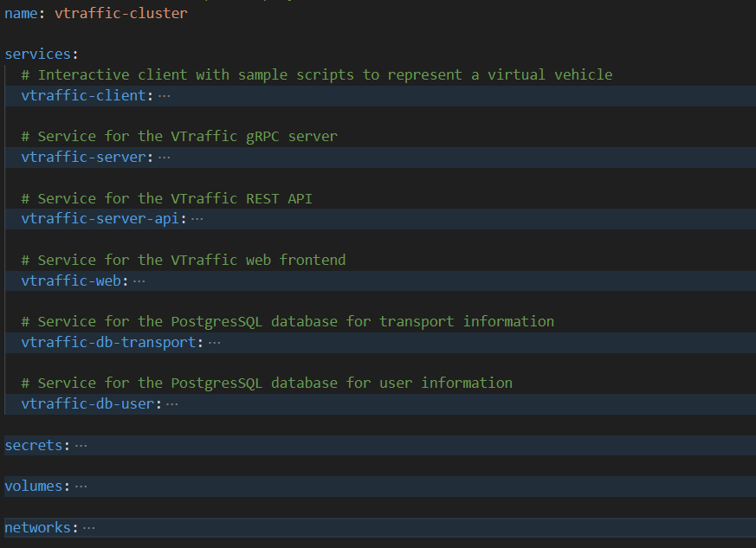The image size is (756, 548).
Task: Unfold the volumes section ellipsis
Action: (81, 487)
